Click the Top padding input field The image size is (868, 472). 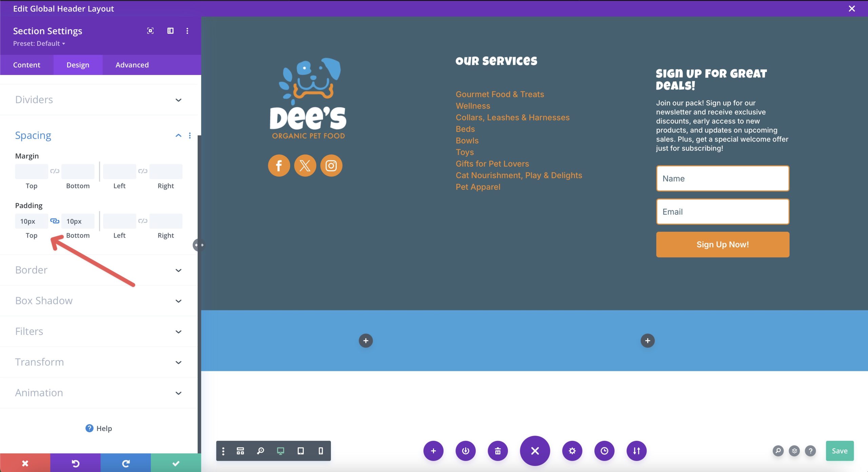31,220
